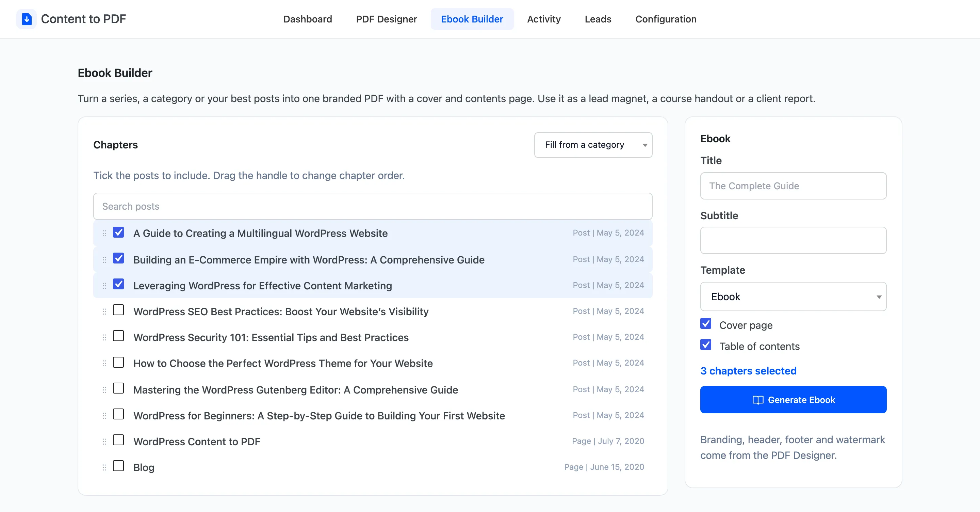
Task: Open the Leads tab
Action: 598,19
